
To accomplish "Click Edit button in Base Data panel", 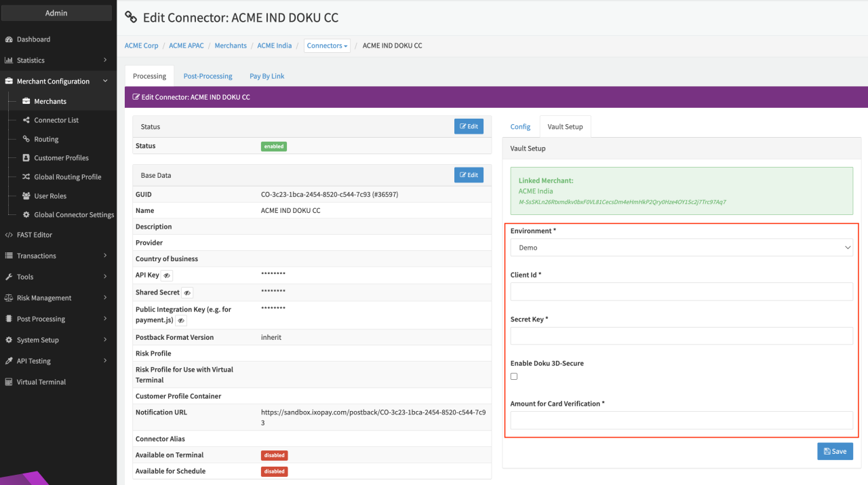I will pyautogui.click(x=469, y=175).
